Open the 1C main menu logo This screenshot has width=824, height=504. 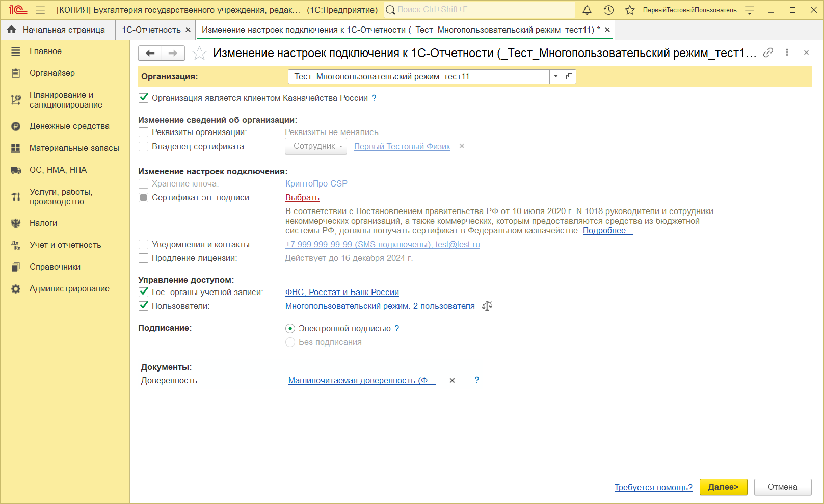(17, 10)
